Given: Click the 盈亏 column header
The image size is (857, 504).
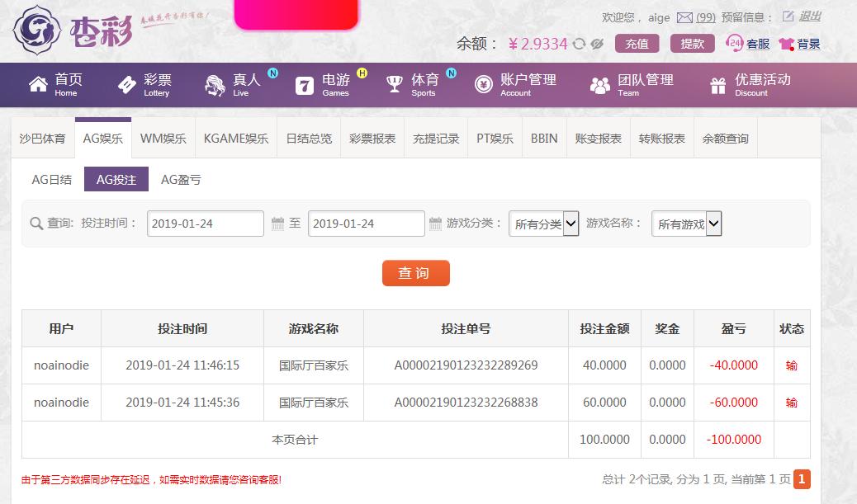Looking at the screenshot, I should [x=733, y=329].
